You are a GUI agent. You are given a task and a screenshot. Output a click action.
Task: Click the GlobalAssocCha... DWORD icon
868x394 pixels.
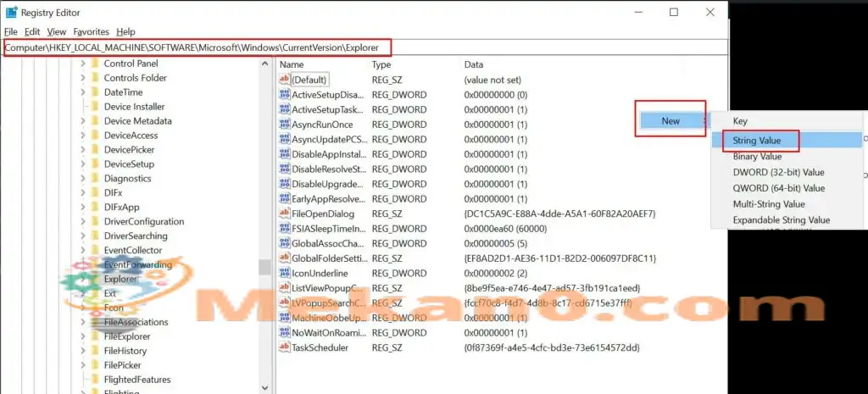pyautogui.click(x=285, y=243)
